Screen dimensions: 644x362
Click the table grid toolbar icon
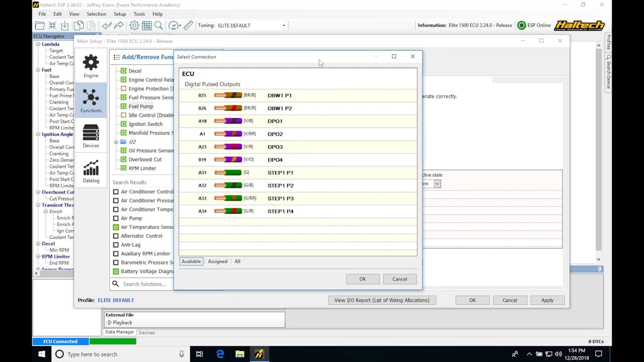[147, 26]
